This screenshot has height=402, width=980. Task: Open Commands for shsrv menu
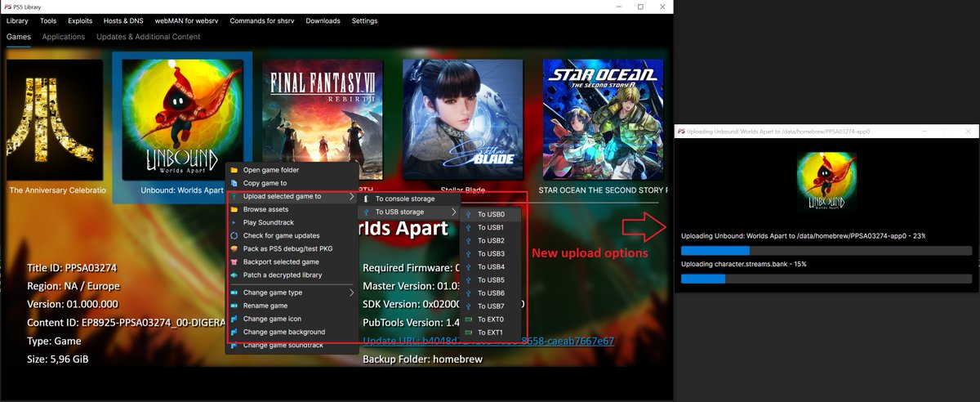pyautogui.click(x=263, y=20)
